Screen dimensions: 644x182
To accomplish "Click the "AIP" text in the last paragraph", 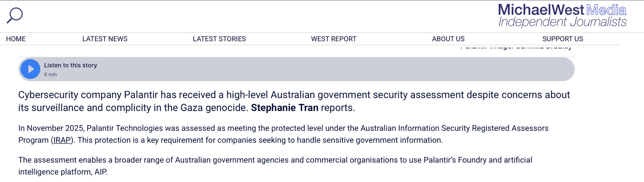I will [x=100, y=172].
